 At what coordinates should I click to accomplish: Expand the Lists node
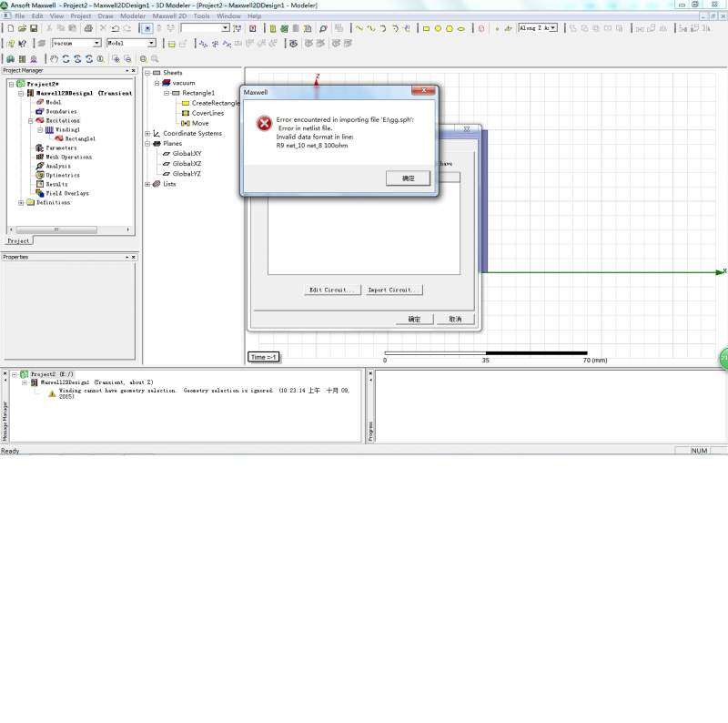coord(147,185)
